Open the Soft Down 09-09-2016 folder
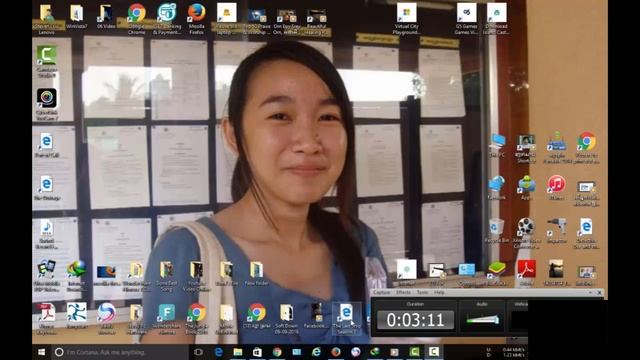This screenshot has height=360, width=640. (x=286, y=318)
